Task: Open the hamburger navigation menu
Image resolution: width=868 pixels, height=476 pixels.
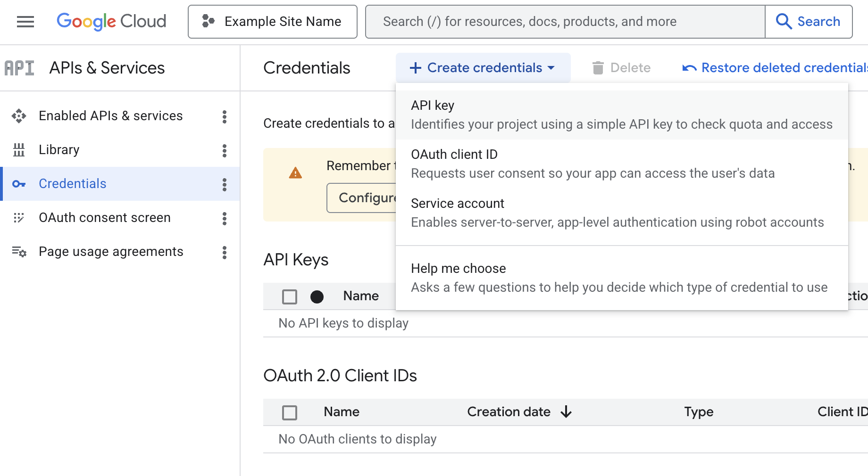Action: [25, 22]
